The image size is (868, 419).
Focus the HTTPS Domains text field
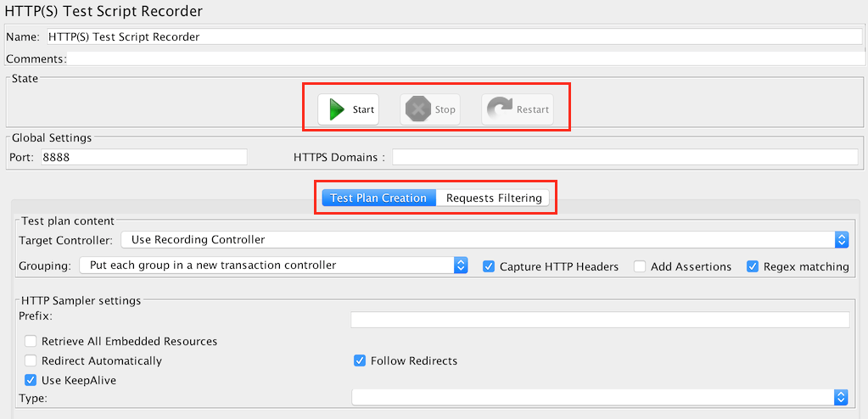coord(624,157)
